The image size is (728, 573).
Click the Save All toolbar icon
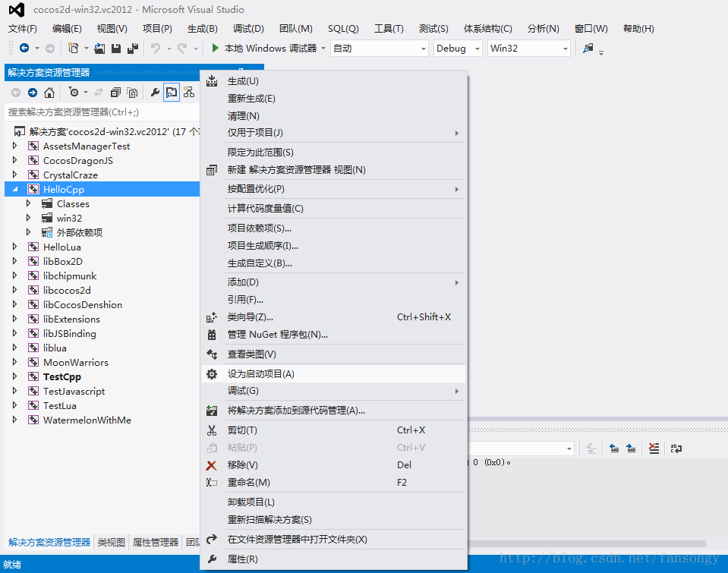pyautogui.click(x=133, y=48)
